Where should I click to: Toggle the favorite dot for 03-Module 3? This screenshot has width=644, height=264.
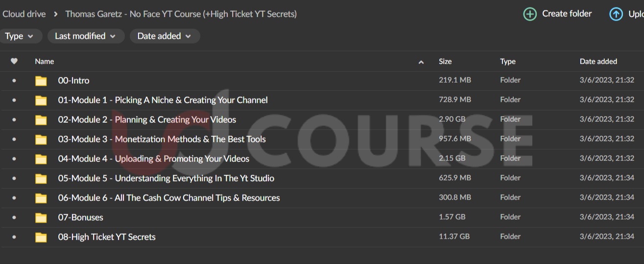(x=14, y=139)
